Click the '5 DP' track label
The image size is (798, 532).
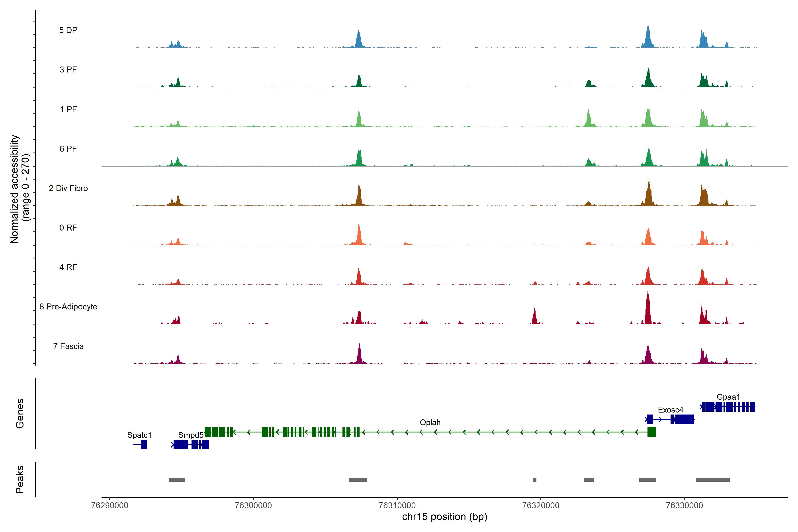pyautogui.click(x=68, y=30)
